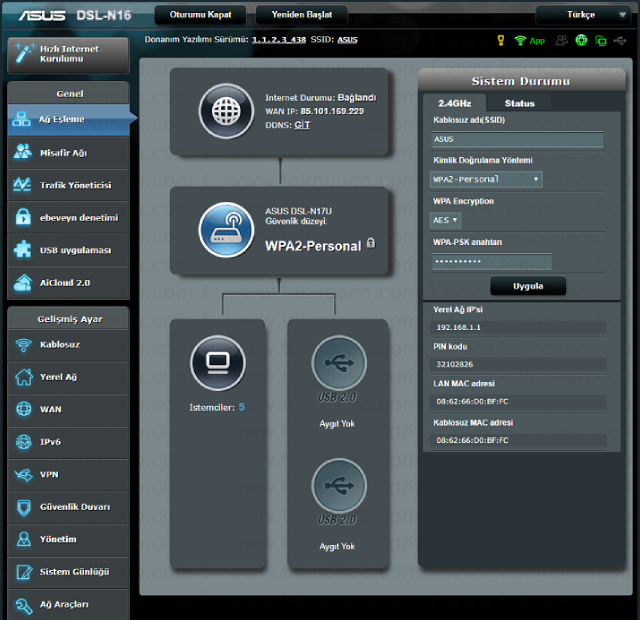Viewport: 640px width, 620px height.
Task: Open AiCloud 2.0 cloud icon
Action: pos(22,282)
